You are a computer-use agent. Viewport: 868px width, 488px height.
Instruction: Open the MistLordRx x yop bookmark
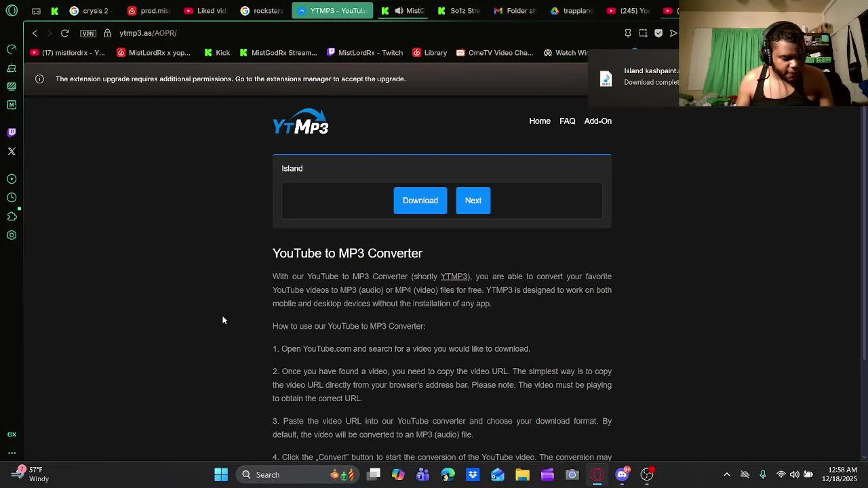click(x=153, y=53)
